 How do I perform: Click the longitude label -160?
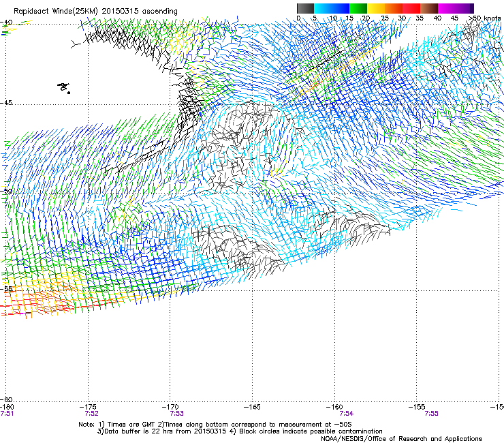[334, 408]
